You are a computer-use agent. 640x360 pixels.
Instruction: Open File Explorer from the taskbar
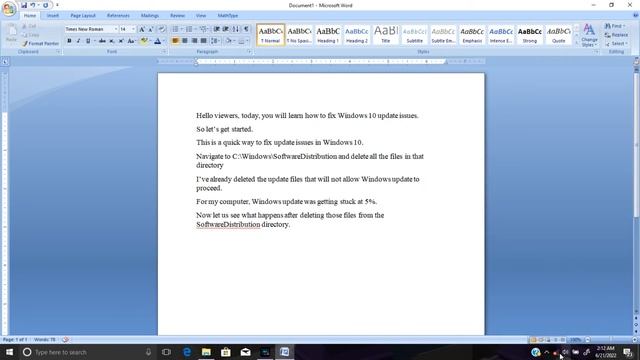click(x=206, y=352)
